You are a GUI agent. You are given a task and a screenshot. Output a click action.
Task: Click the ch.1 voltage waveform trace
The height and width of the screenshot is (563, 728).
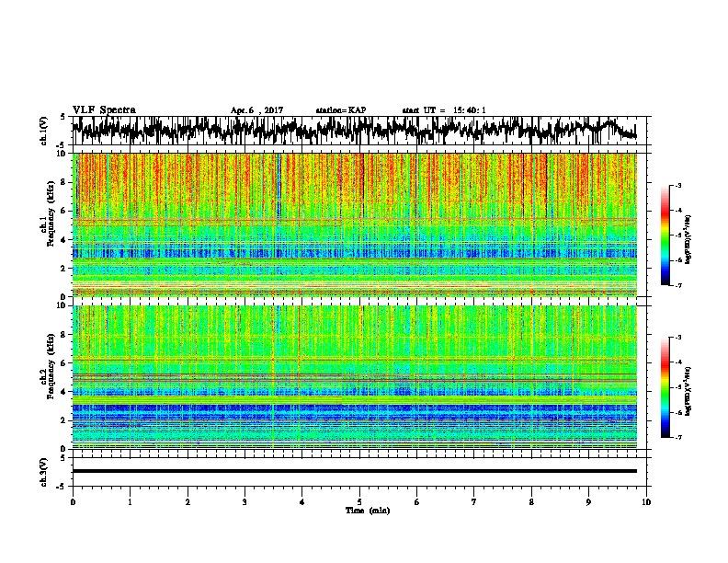354,131
